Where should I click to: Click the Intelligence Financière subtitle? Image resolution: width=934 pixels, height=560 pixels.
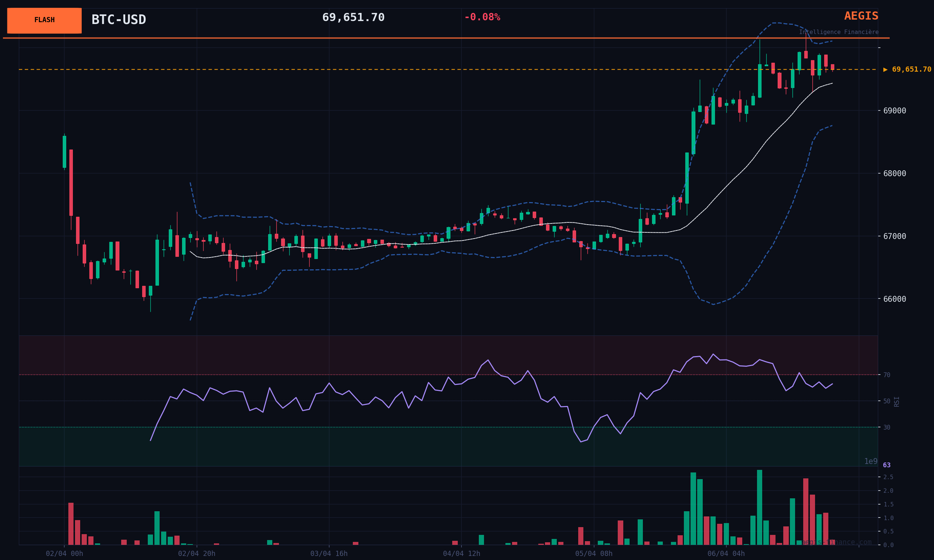pyautogui.click(x=839, y=32)
